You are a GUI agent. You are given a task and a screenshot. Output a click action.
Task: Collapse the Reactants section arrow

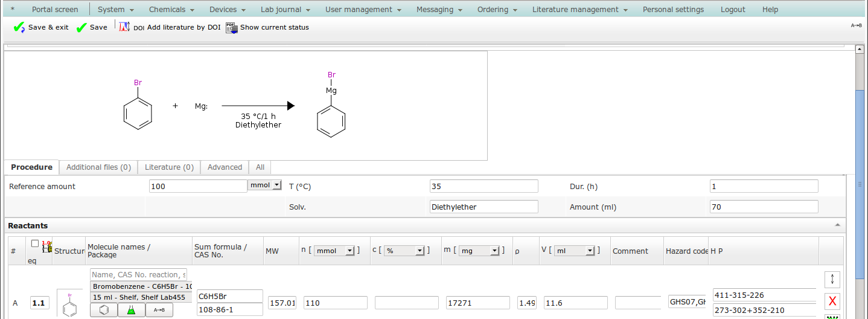point(837,225)
